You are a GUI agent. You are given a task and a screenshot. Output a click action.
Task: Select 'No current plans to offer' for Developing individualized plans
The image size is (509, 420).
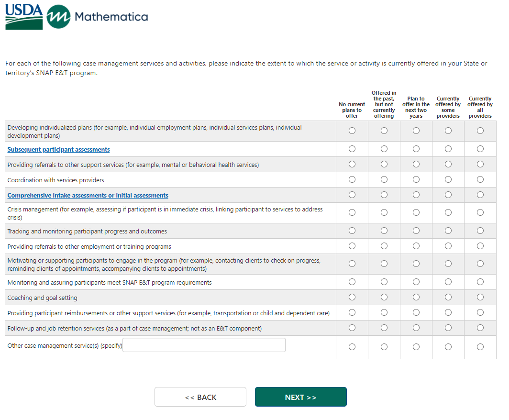coord(352,131)
